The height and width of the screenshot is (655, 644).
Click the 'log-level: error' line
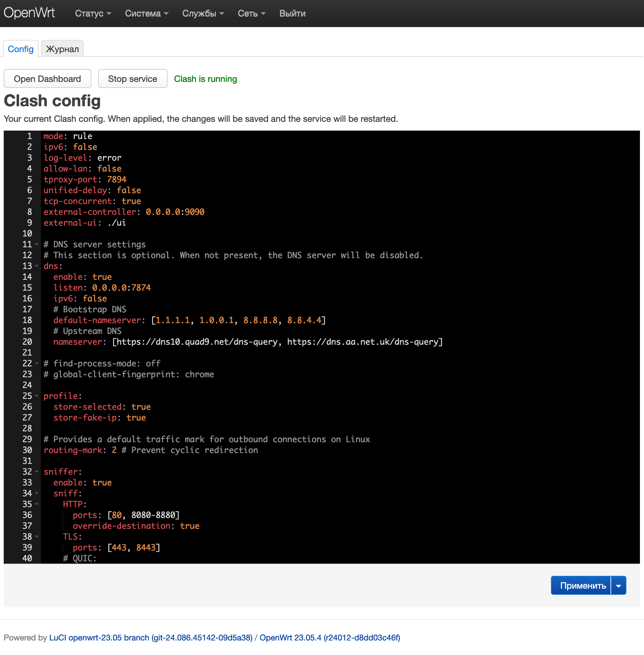[x=83, y=158]
